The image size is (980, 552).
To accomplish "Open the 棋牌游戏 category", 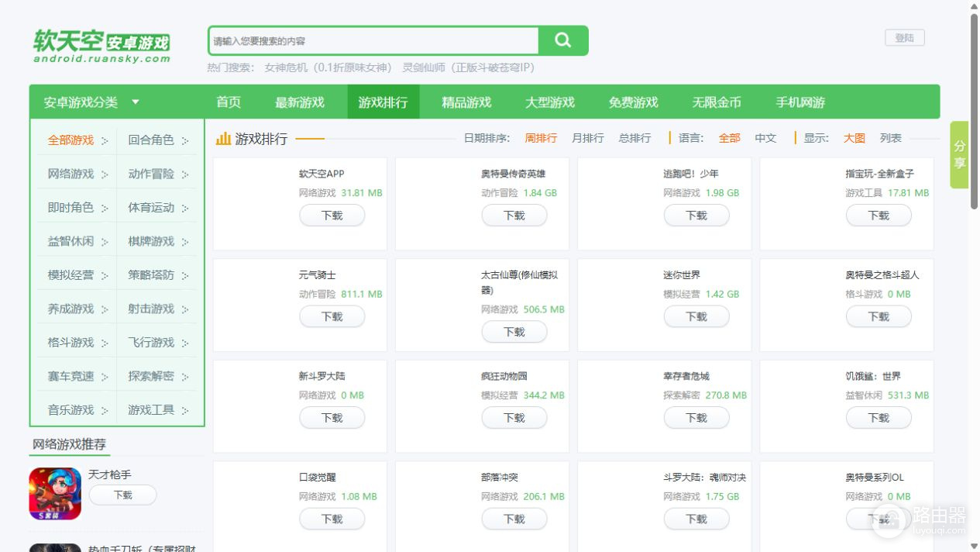I will click(151, 241).
